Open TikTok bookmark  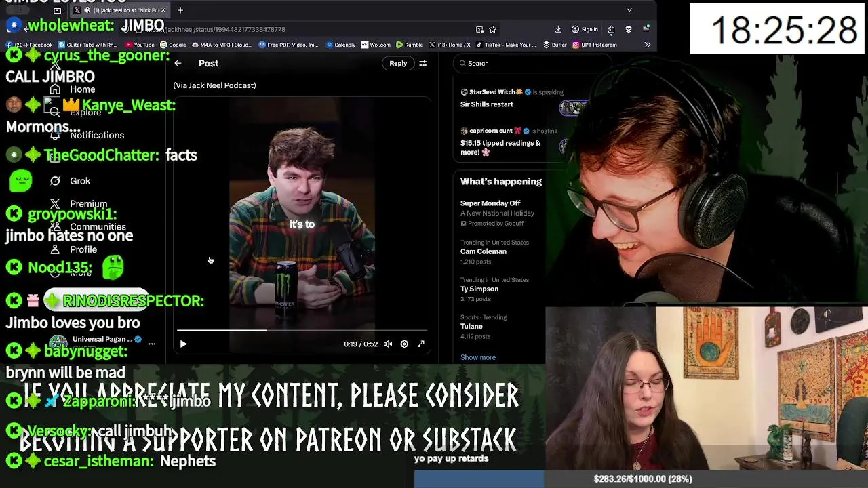click(506, 45)
